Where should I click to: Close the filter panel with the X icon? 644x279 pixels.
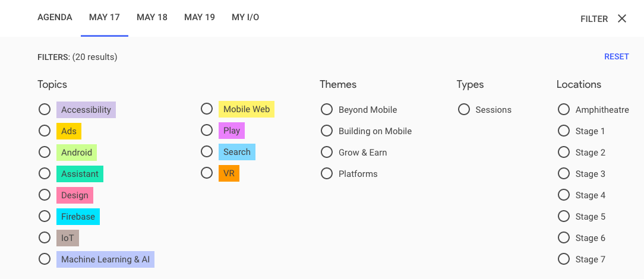tap(622, 18)
